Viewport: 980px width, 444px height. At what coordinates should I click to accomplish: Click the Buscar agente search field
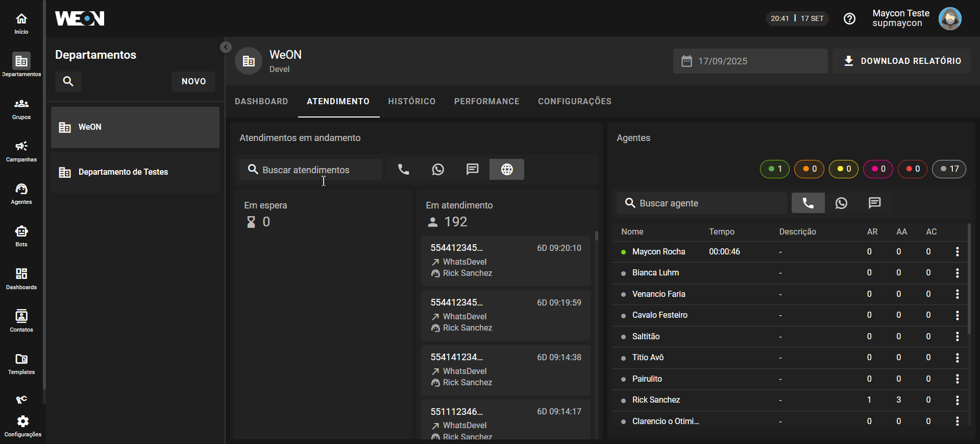pyautogui.click(x=704, y=203)
